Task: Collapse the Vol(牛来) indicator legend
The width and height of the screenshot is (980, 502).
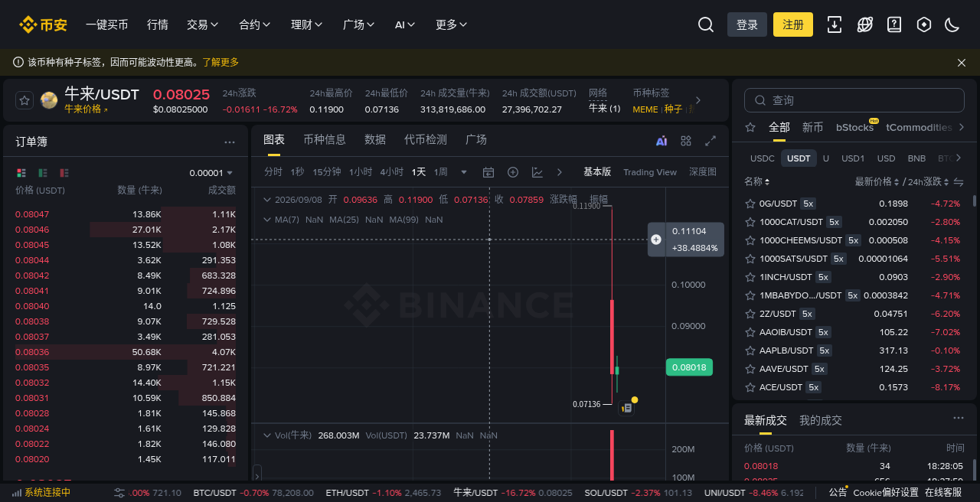Action: 266,435
